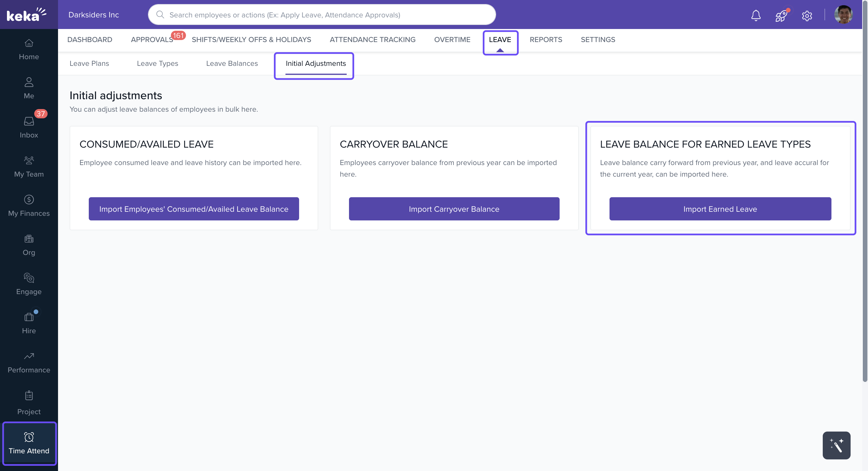Viewport: 868px width, 471px height.
Task: Click Import Carryover Balance button
Action: pos(454,209)
